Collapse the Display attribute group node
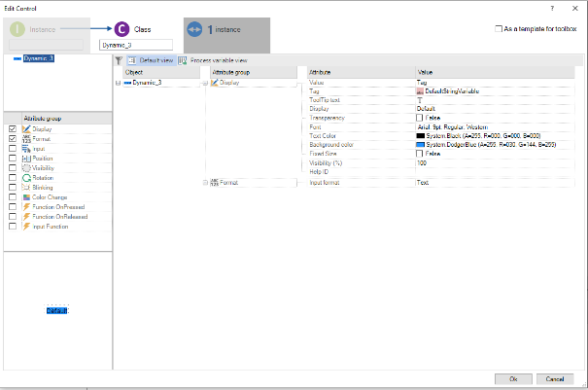This screenshot has height=390, width=588. click(x=205, y=83)
